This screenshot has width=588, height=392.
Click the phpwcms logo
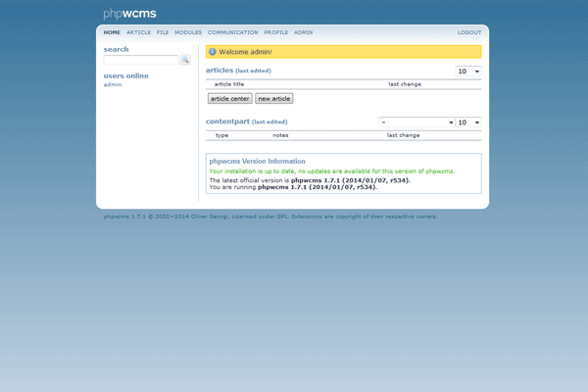pyautogui.click(x=129, y=14)
